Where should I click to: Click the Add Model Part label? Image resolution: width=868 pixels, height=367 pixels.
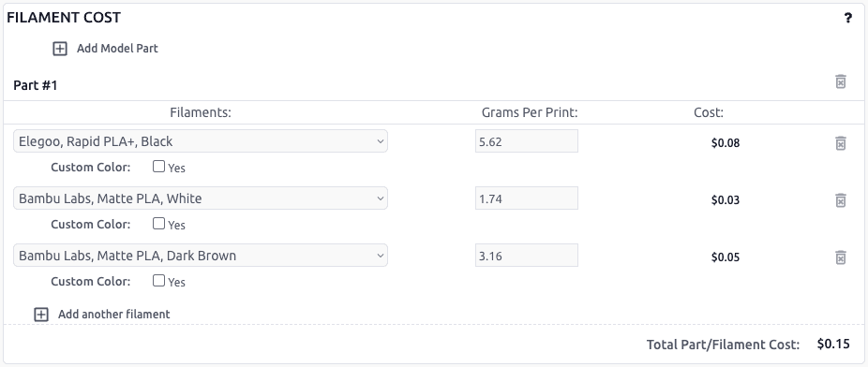click(117, 49)
